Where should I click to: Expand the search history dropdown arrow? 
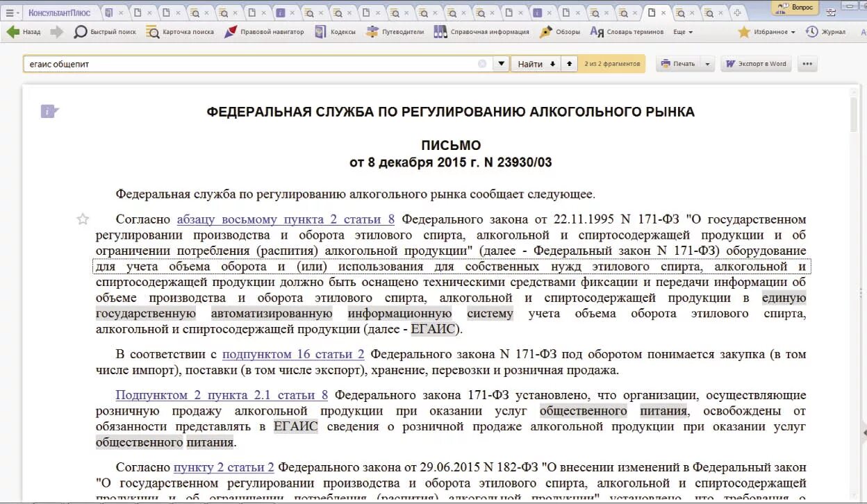[x=501, y=64]
